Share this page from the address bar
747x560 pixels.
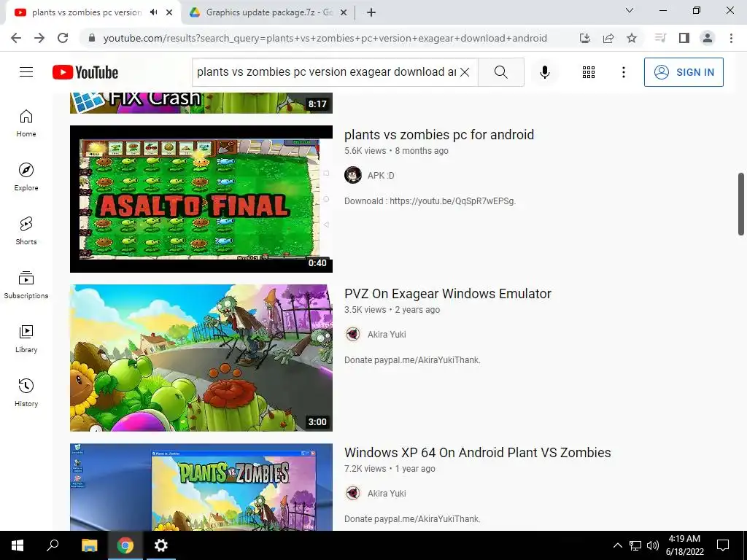click(x=608, y=38)
